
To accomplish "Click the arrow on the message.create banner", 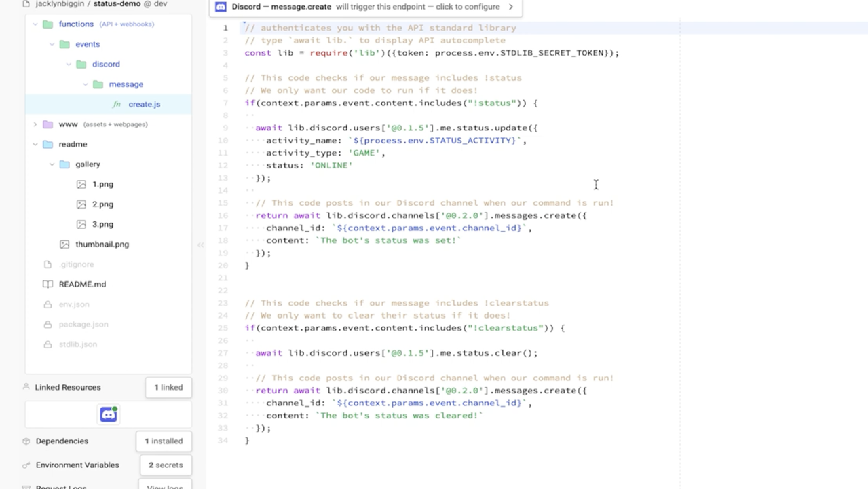I will [x=510, y=6].
